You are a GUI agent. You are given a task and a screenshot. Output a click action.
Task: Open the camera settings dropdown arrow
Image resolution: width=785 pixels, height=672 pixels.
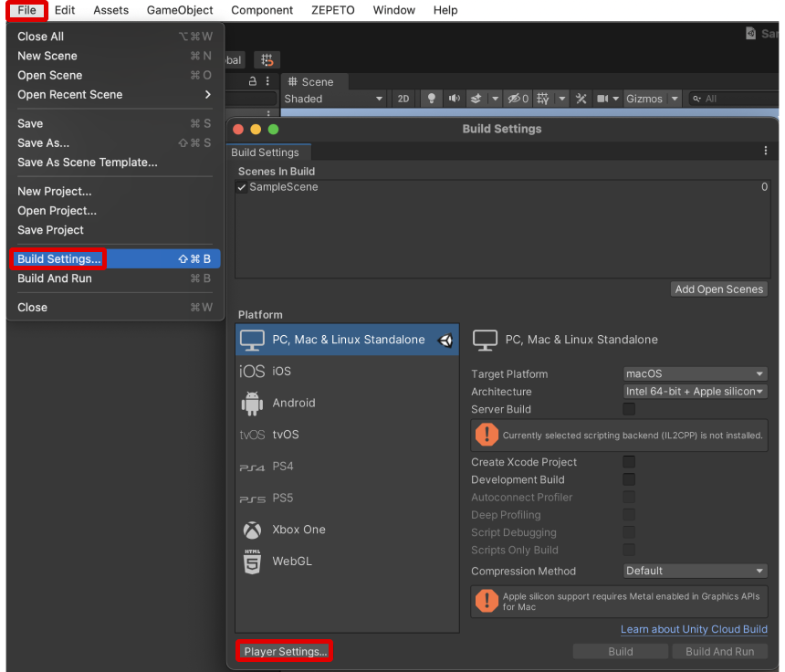(616, 99)
